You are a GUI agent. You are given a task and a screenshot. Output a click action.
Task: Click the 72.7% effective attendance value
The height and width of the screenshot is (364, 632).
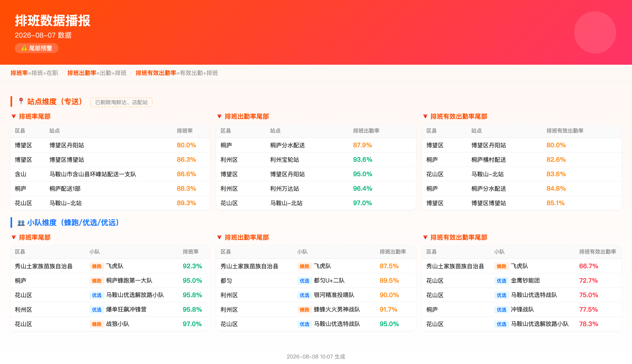pyautogui.click(x=589, y=281)
